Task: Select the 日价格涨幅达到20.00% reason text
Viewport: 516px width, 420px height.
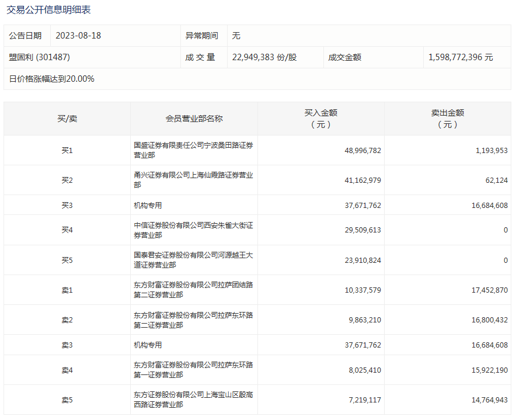Action: (51, 79)
